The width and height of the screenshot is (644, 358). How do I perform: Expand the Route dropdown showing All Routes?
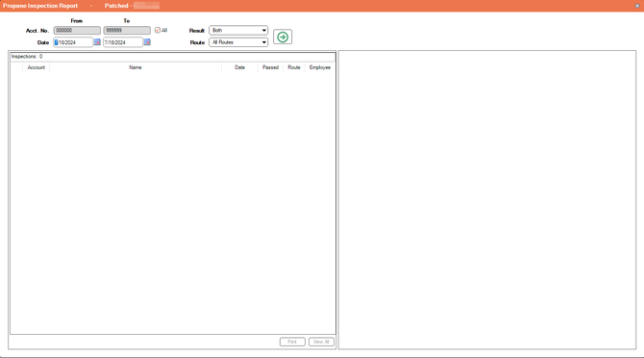tap(238, 42)
